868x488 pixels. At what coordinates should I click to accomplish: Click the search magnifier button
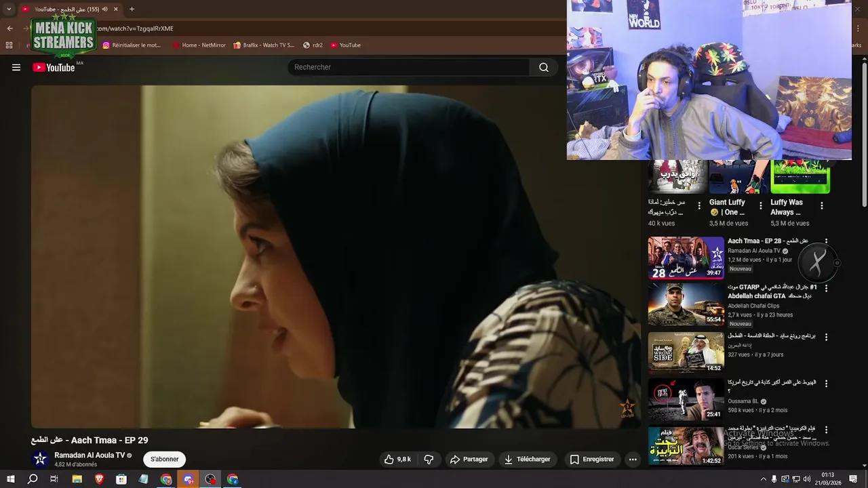[544, 67]
